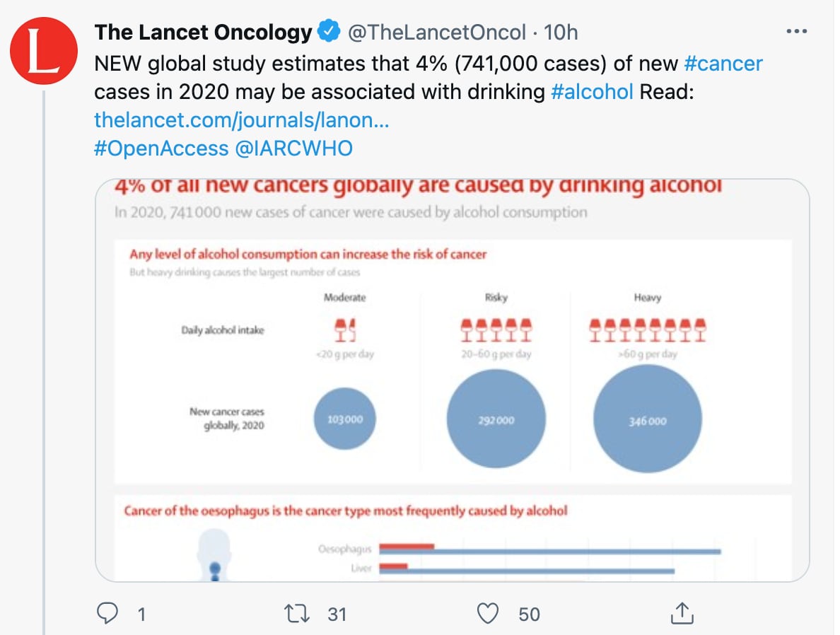Click the reply speech bubble icon
The height and width of the screenshot is (635, 840).
pyautogui.click(x=107, y=613)
